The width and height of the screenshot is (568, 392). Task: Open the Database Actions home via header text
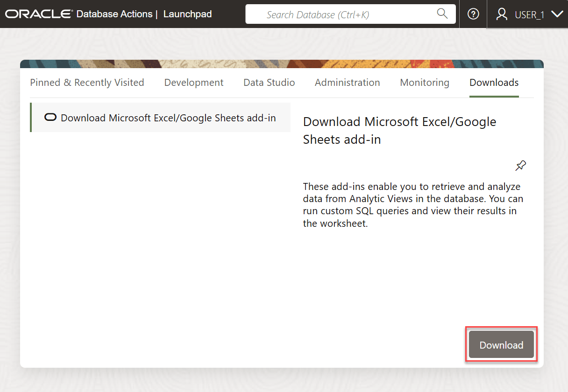click(x=114, y=14)
